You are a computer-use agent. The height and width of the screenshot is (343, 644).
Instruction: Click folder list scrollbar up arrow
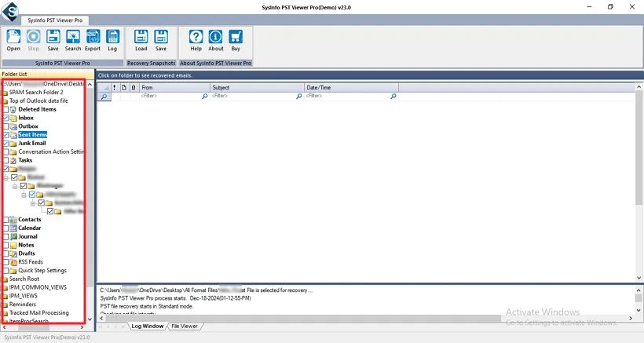(x=90, y=84)
